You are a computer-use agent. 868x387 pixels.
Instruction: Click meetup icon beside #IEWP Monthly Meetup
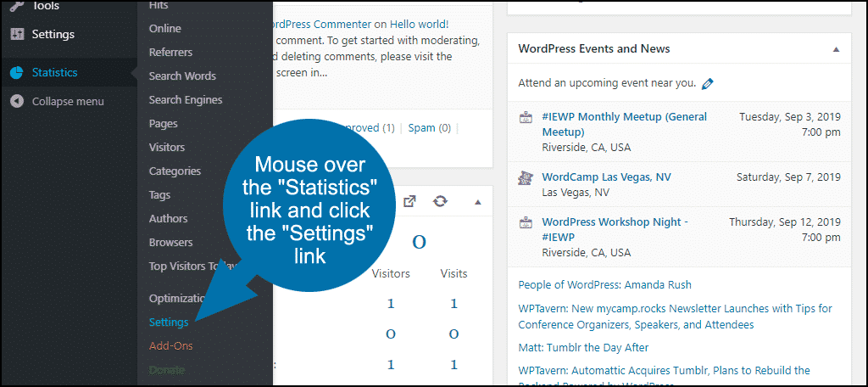click(525, 117)
